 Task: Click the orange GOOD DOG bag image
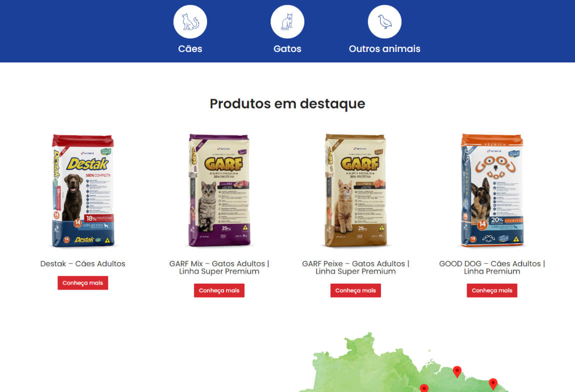[492, 190]
